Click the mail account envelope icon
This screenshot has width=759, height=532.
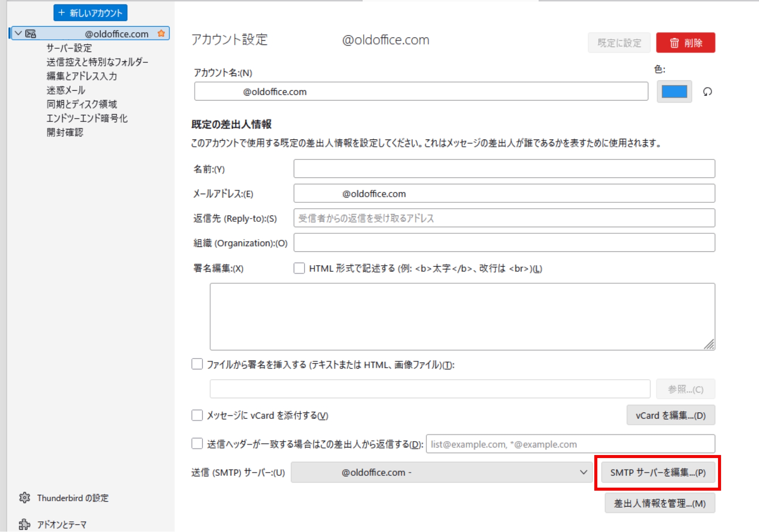[31, 34]
